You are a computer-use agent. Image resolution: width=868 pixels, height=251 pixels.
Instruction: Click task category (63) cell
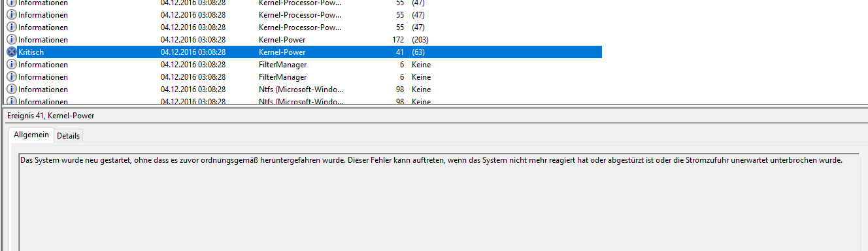(419, 52)
